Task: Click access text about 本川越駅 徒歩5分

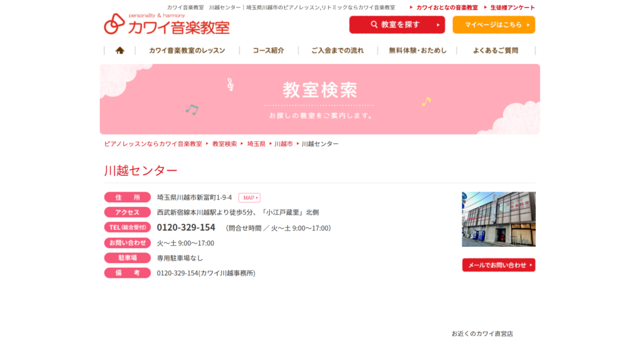Action: (x=238, y=212)
